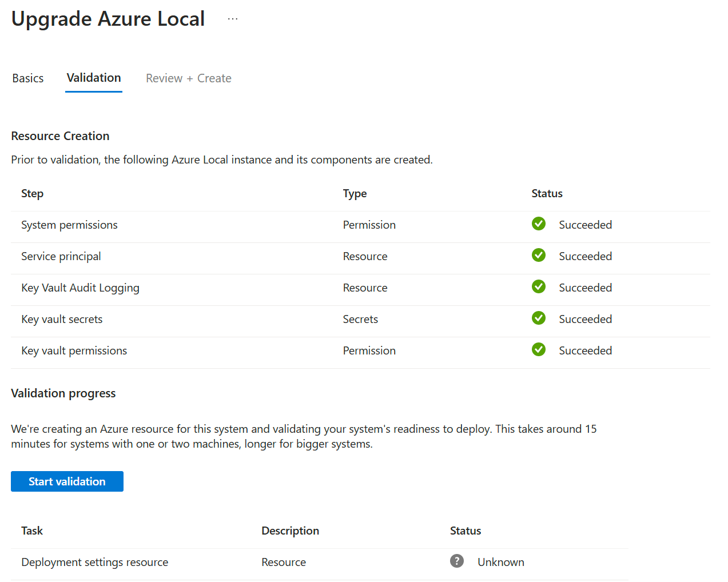Click the success icon for Key vault permissions
Screen dimensions: 728x582
tap(539, 349)
